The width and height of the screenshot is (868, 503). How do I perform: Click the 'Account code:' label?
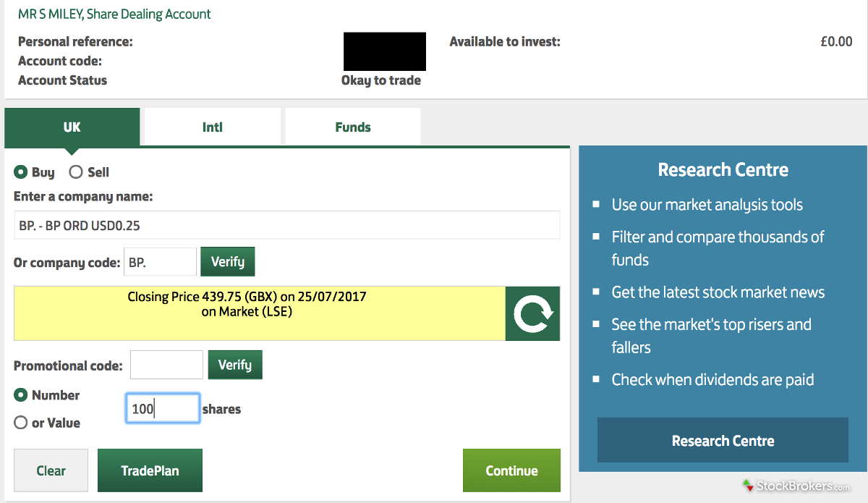[x=60, y=62]
